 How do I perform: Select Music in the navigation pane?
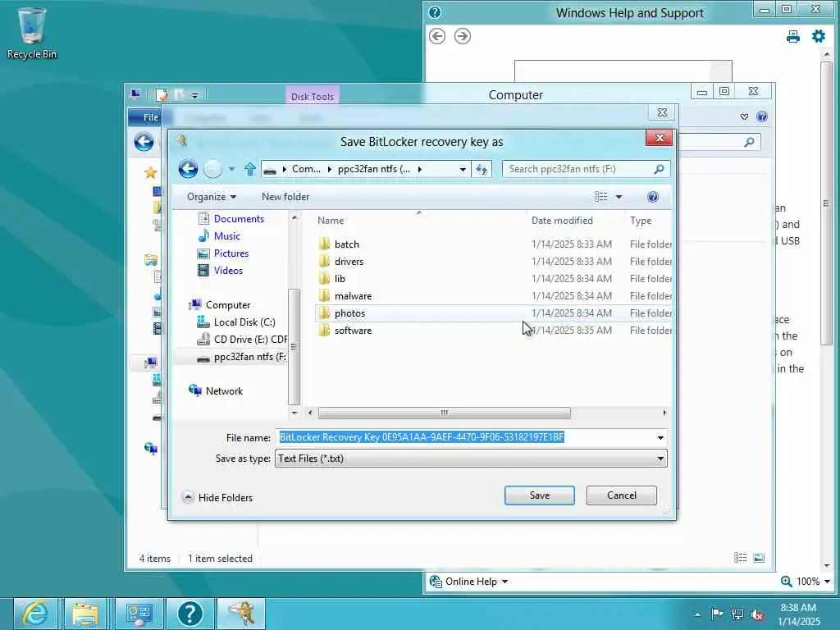(x=226, y=235)
